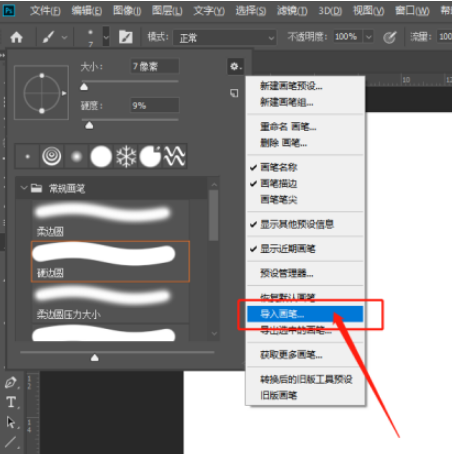Choose 新建画笔组 from the menu

point(305,102)
